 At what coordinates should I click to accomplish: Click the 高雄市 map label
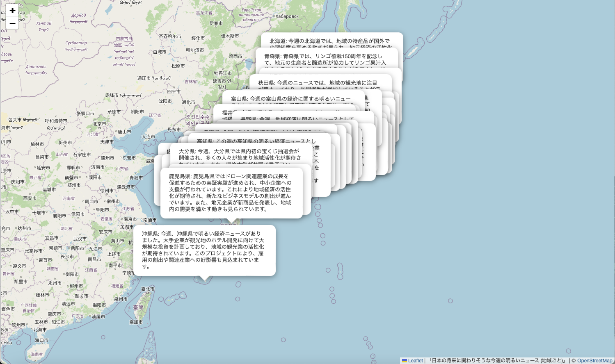click(x=136, y=322)
